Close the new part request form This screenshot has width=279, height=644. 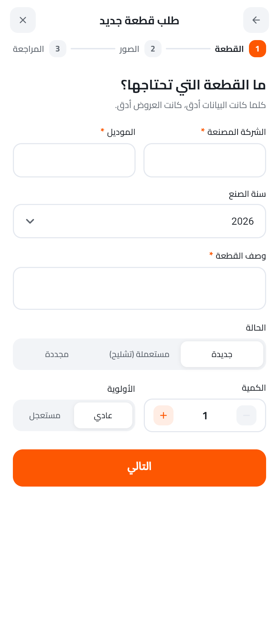point(23,20)
